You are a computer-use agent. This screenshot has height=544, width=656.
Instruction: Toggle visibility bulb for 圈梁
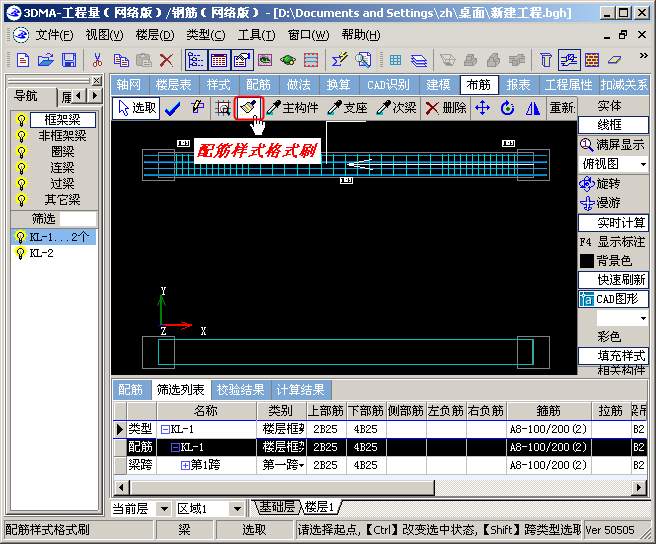21,152
